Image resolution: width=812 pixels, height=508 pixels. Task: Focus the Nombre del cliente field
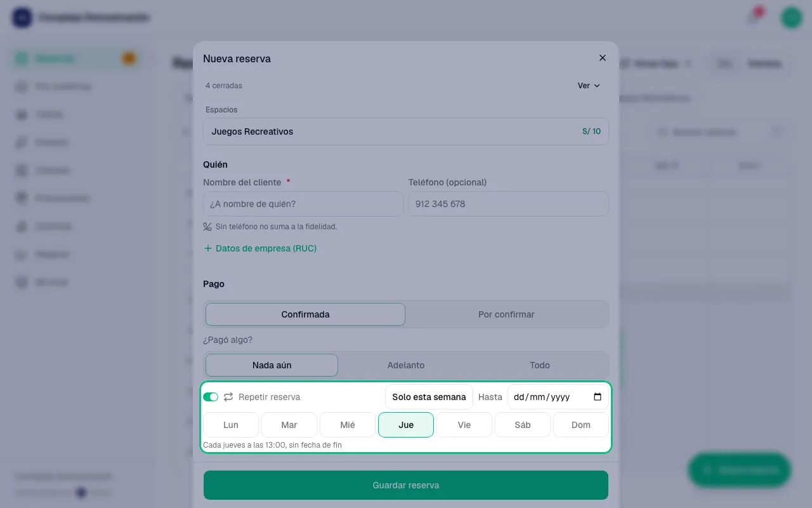pos(303,204)
